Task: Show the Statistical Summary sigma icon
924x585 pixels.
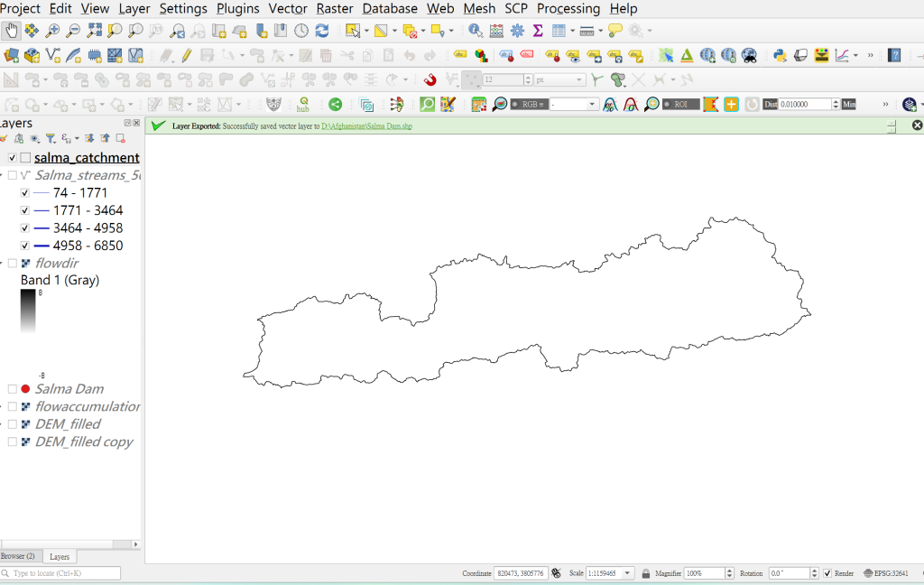Action: [538, 31]
